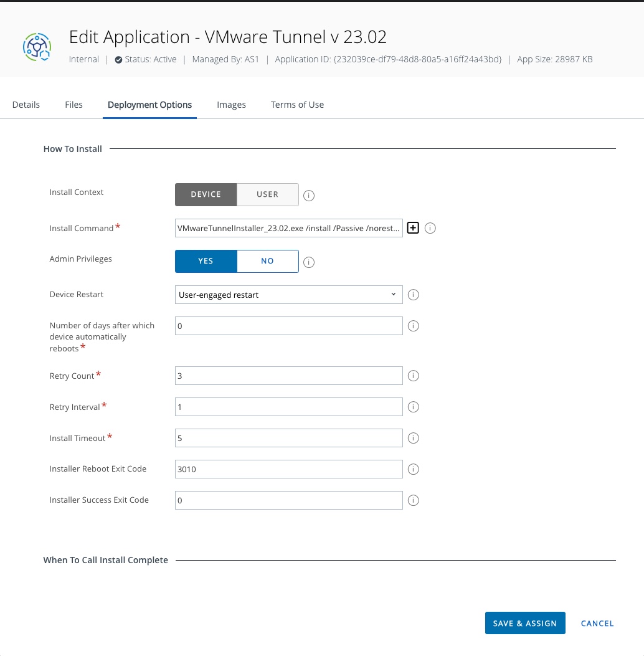Open the Files tab
Image resolution: width=644 pixels, height=656 pixels.
73,105
